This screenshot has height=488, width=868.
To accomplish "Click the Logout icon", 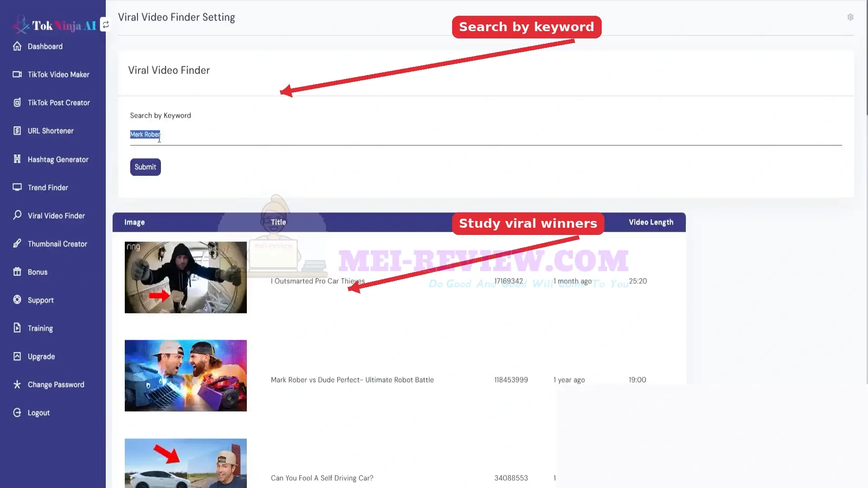I will click(17, 413).
